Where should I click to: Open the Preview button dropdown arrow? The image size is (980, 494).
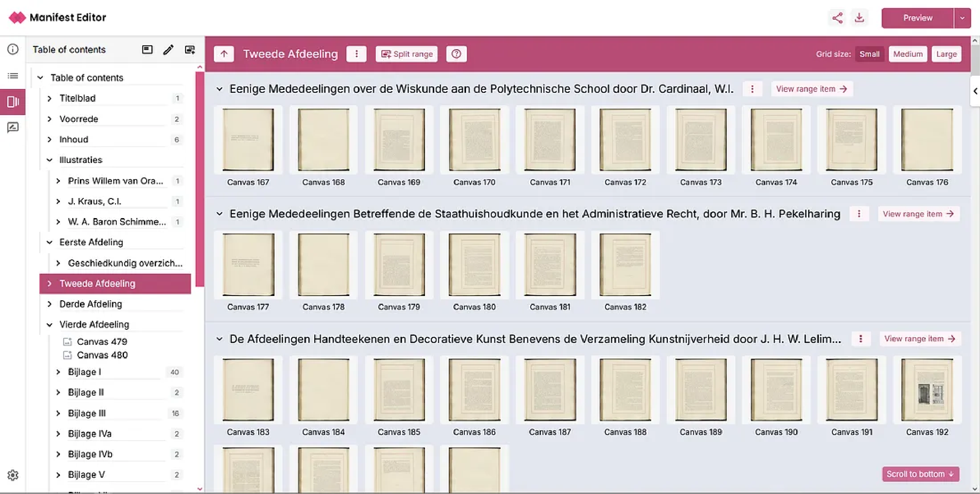click(962, 18)
